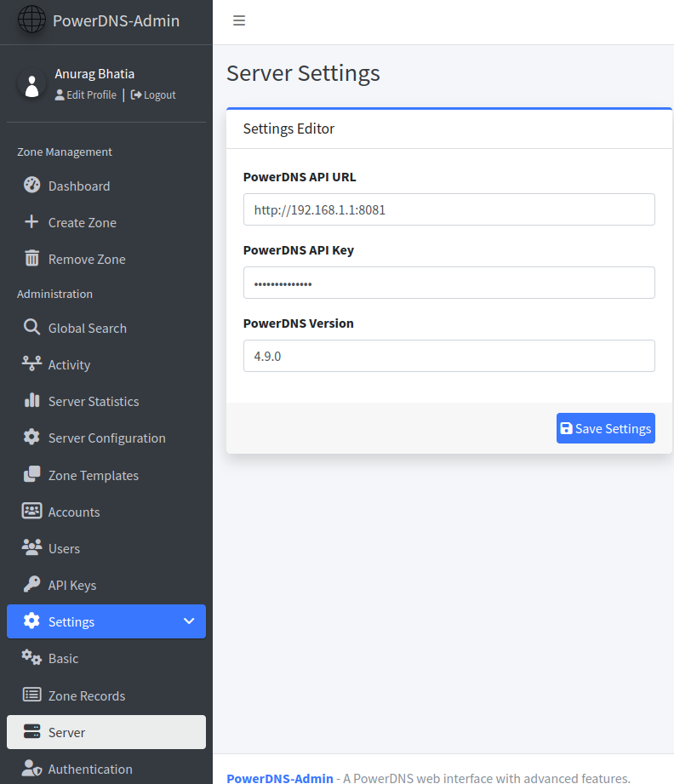Viewport: 674px width, 784px height.
Task: Click the Logout link
Action: [x=153, y=95]
